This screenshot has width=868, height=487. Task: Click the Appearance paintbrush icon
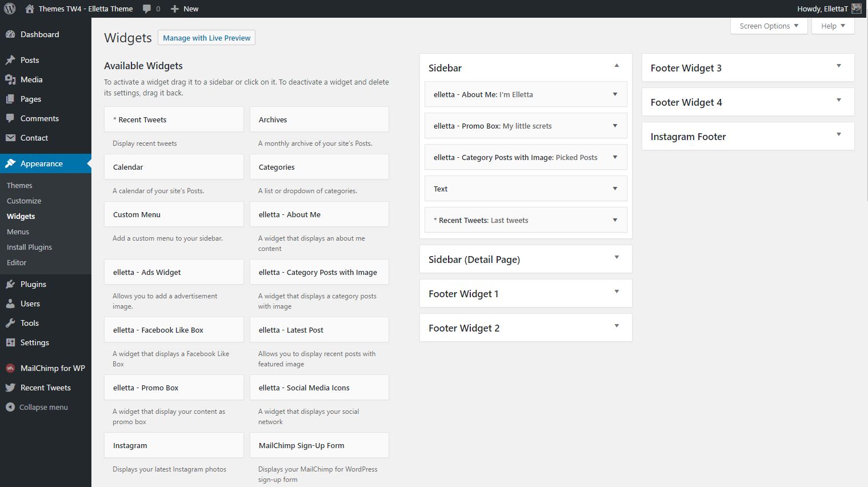click(x=10, y=163)
